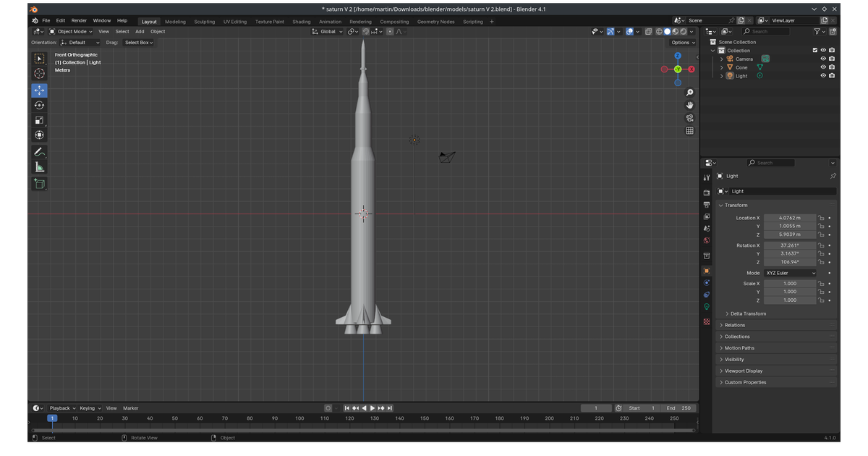Hide the Cone object in the Outliner
This screenshot has height=456, width=868.
[x=823, y=67]
